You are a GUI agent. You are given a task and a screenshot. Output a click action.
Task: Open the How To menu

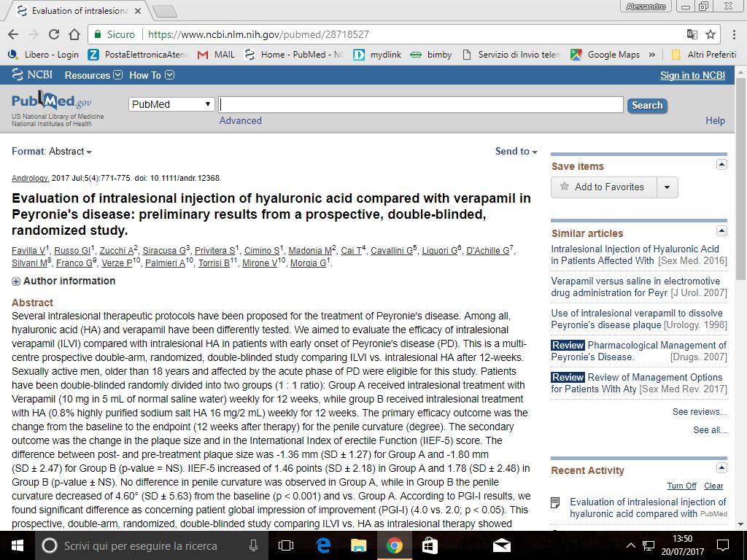pyautogui.click(x=151, y=75)
